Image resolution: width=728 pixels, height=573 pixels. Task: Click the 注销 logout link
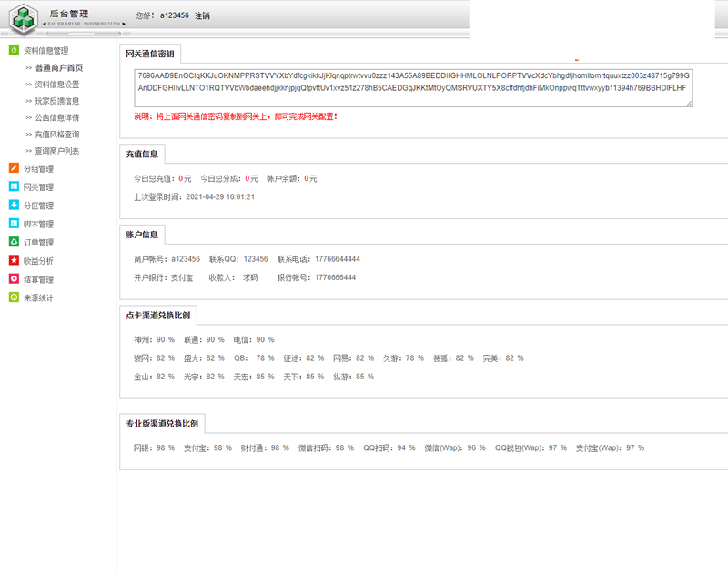(202, 15)
